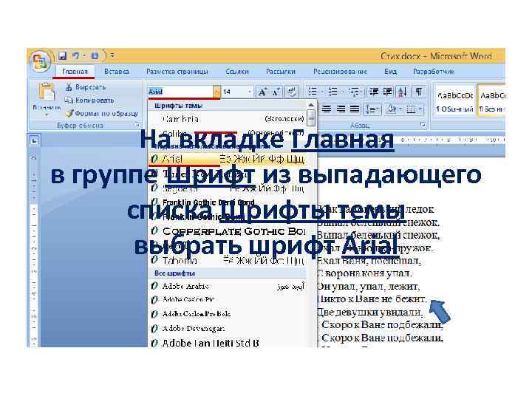Copy selection with Копировать
The image size is (532, 399).
89,100
